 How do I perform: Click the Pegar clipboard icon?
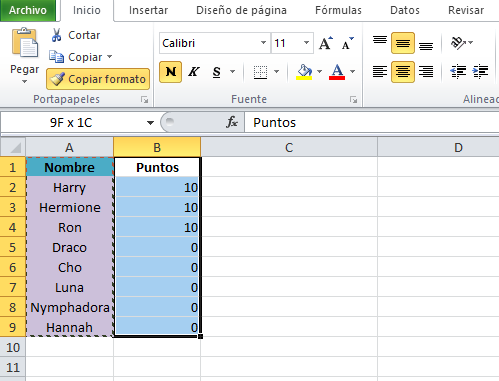tap(25, 43)
